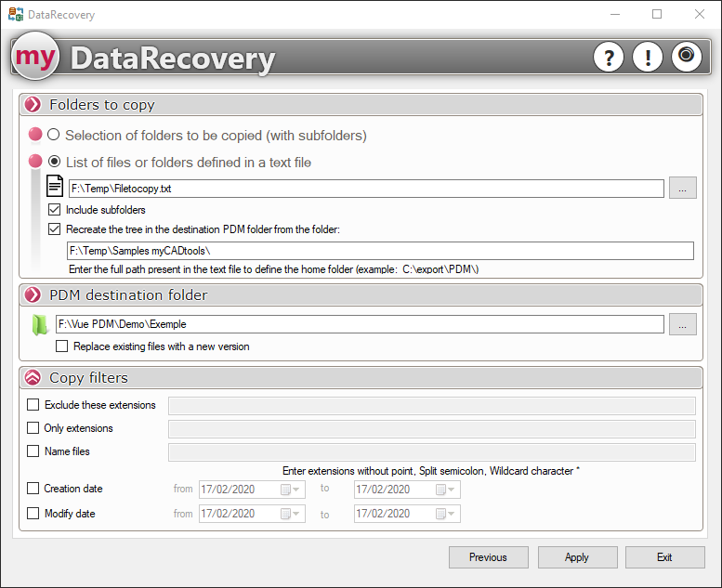Viewport: 722px width, 588px height.
Task: Enable 'Exclude these extensions' checkbox
Action: pyautogui.click(x=33, y=405)
